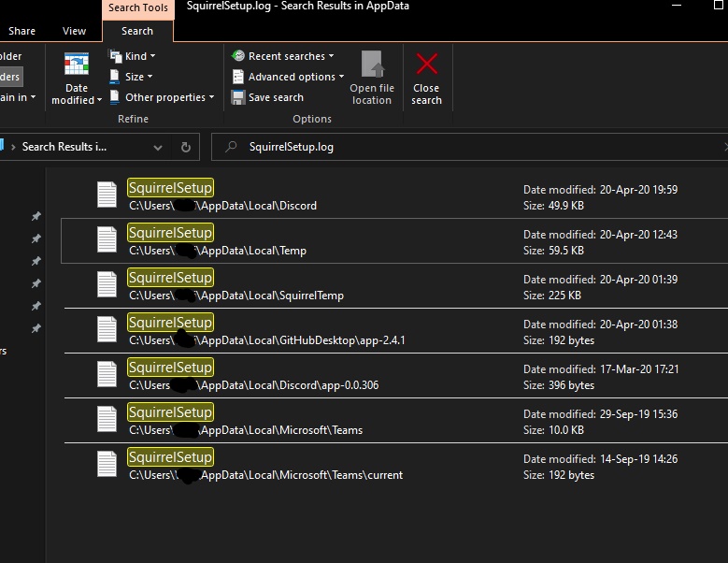Viewport: 728px width, 563px height.
Task: Select SquirrelSetup in AppData\Local\Temp
Action: 170,233
